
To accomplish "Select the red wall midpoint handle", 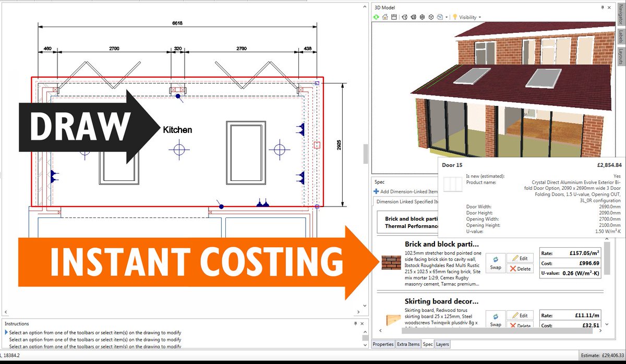I will (x=318, y=145).
